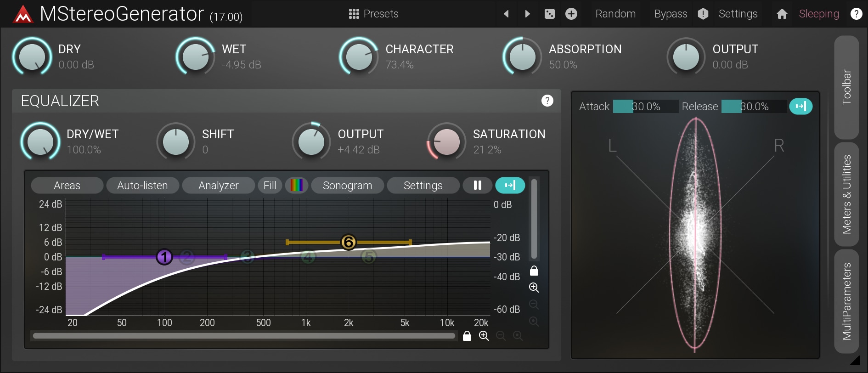The height and width of the screenshot is (373, 868).
Task: Pause the equalizer analyzer display
Action: (478, 186)
